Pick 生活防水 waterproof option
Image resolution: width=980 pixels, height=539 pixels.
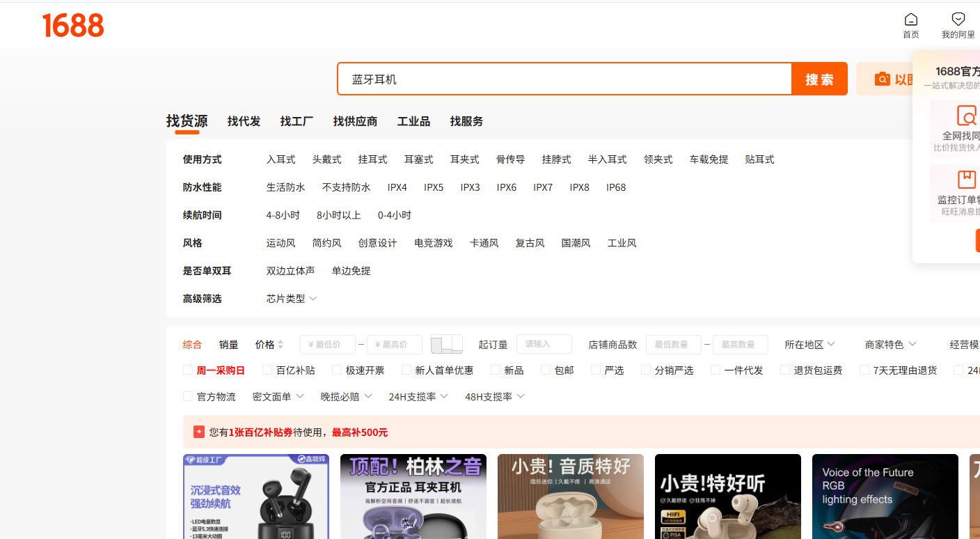click(x=285, y=187)
